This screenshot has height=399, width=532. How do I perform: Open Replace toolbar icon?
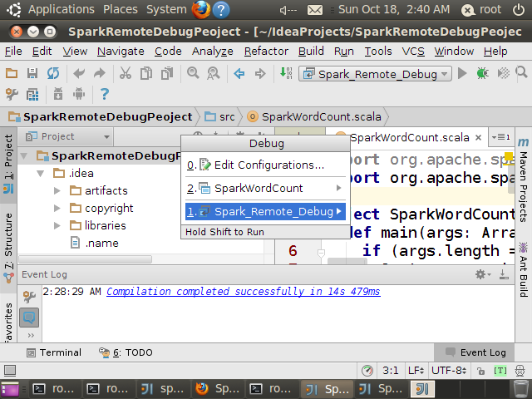pos(214,73)
